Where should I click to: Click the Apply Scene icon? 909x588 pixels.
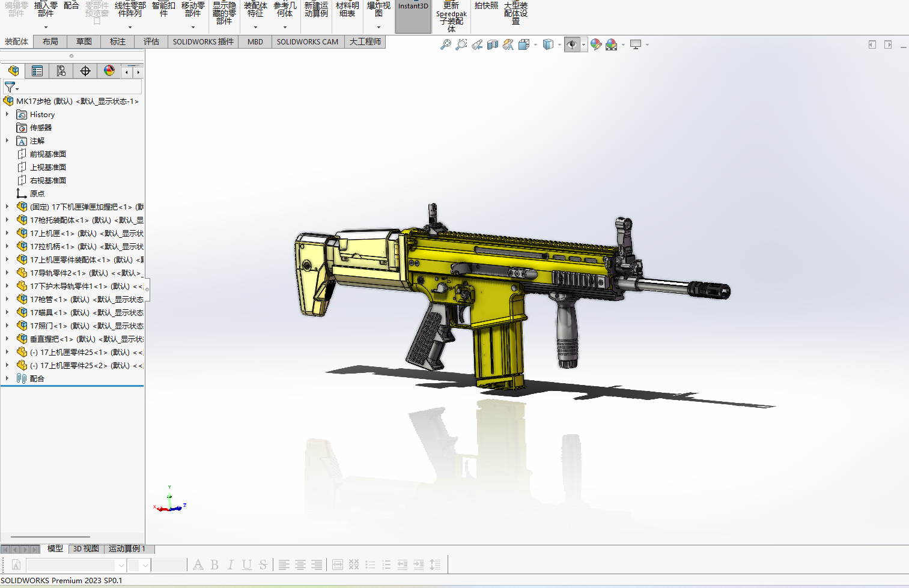pos(612,44)
